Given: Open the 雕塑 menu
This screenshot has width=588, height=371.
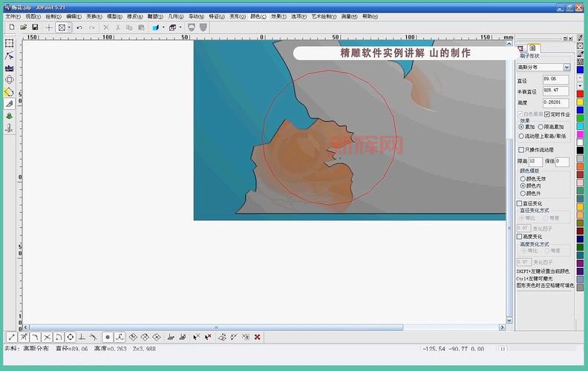Looking at the screenshot, I should tap(154, 16).
